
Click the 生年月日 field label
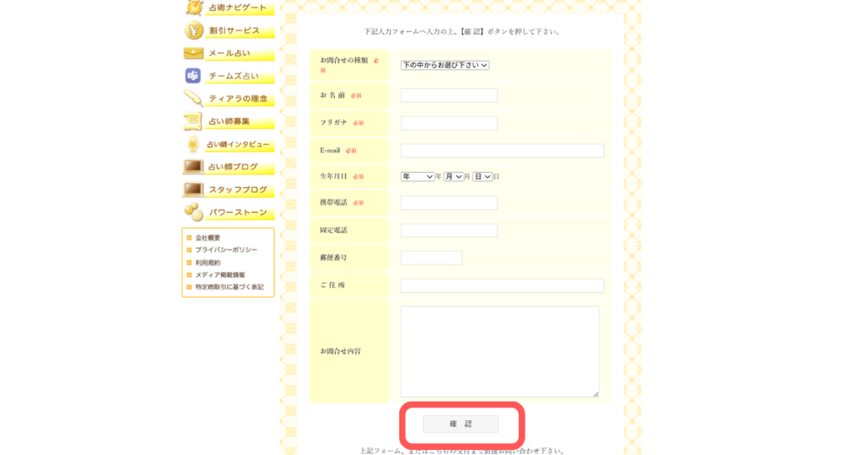tap(333, 176)
